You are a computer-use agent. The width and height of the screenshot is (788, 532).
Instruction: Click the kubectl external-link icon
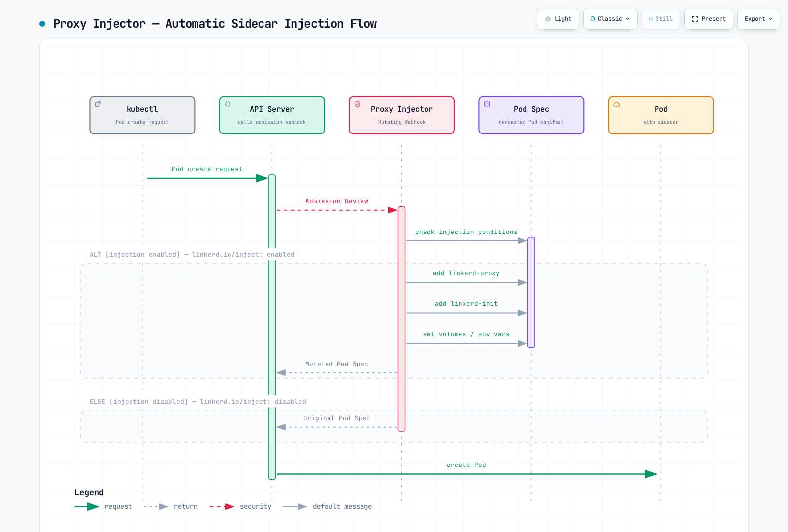coord(98,104)
